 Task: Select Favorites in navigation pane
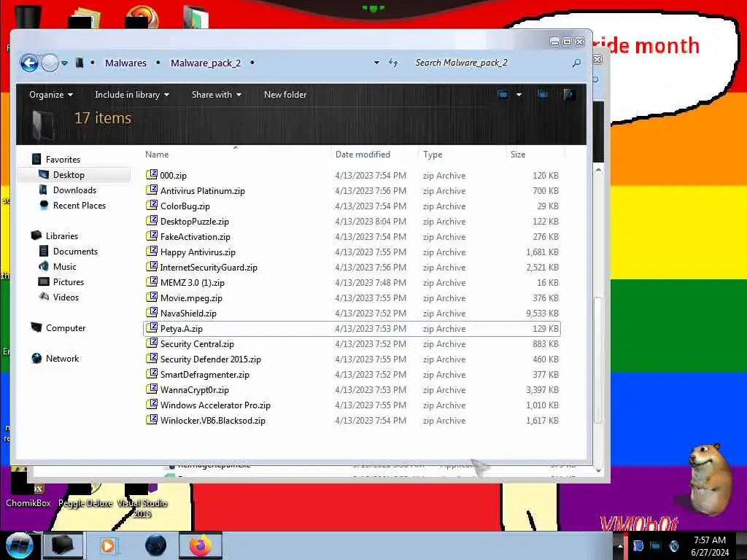pos(63,160)
